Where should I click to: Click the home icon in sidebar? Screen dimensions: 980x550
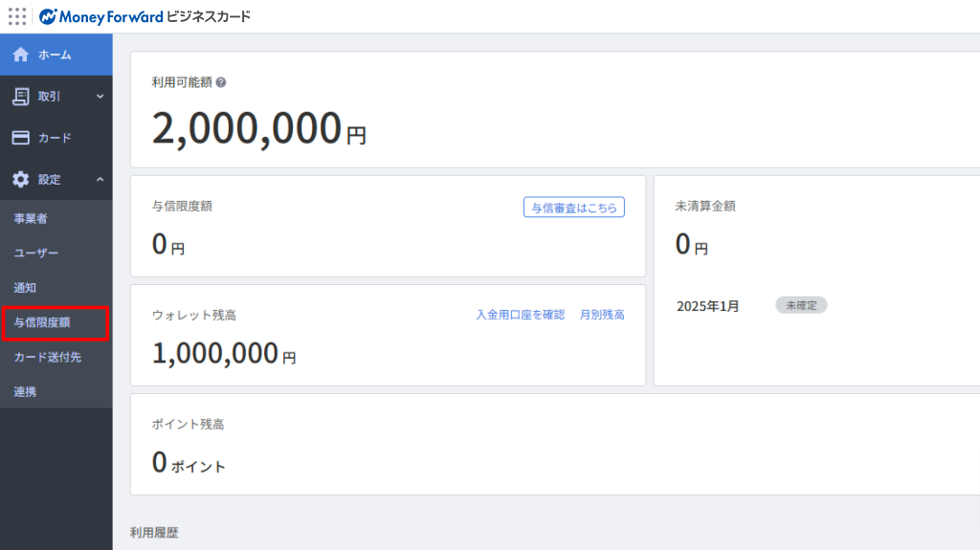[x=20, y=55]
